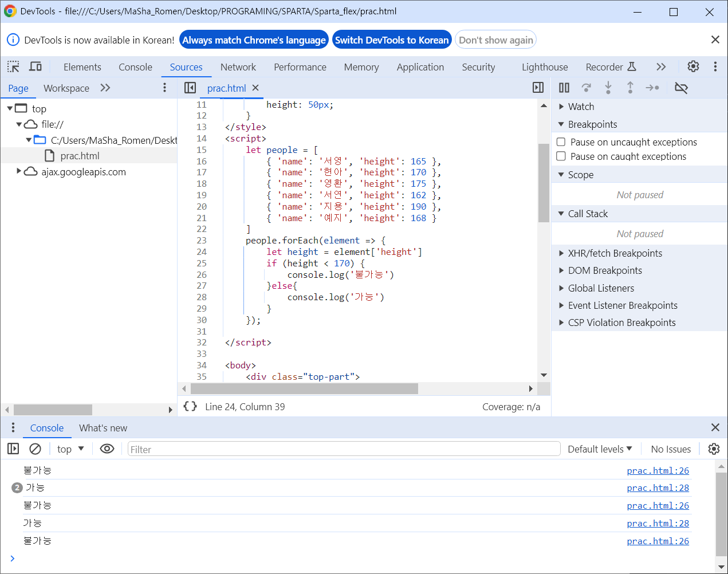The width and height of the screenshot is (728, 574).
Task: Switch to the Network tab
Action: coord(238,67)
